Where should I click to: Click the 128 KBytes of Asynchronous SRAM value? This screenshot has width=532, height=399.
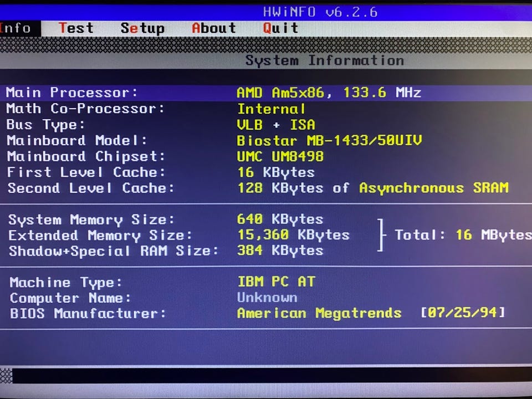(x=373, y=188)
